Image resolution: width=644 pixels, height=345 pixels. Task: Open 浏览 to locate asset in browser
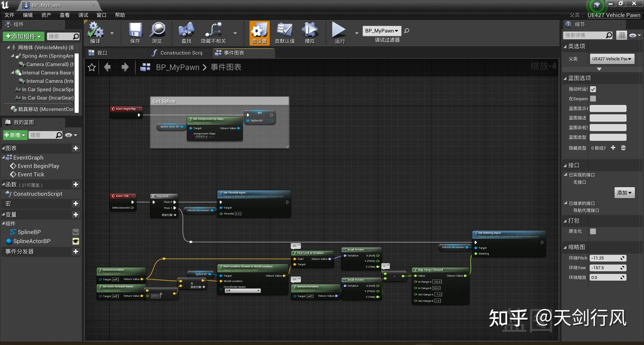click(157, 33)
